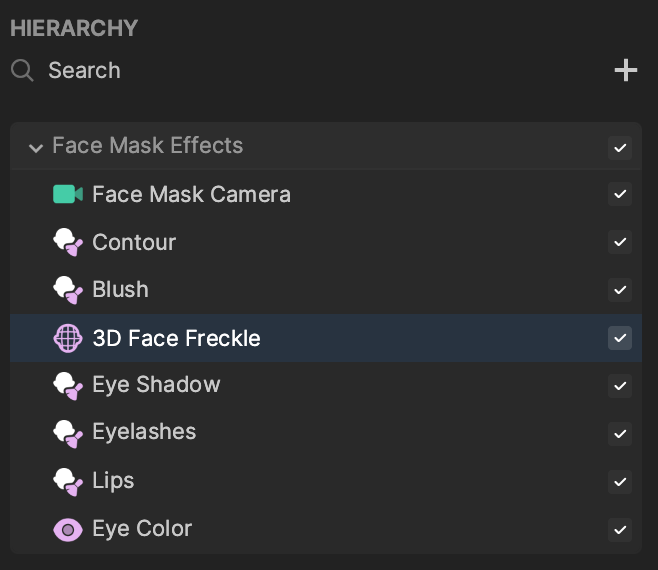658x570 pixels.
Task: Click the Contour makeup brush icon
Action: [68, 242]
